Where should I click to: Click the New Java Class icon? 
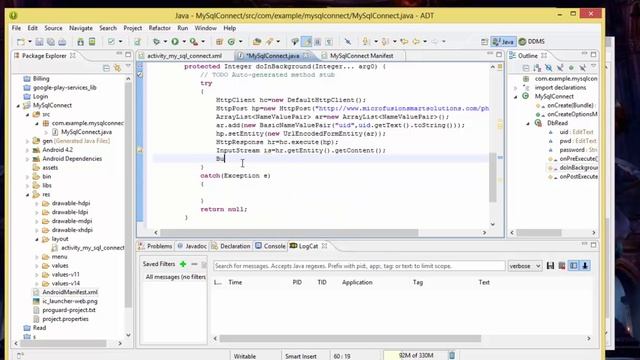[231, 42]
